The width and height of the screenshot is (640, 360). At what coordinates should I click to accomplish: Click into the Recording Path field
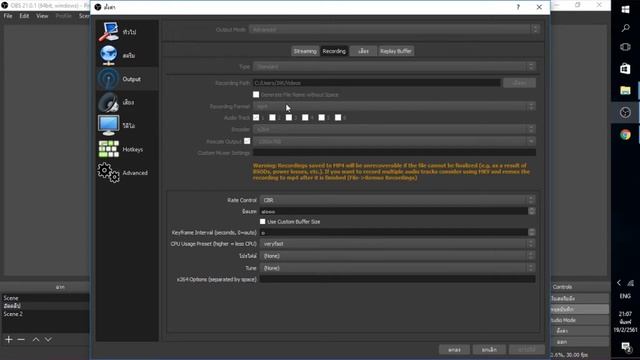pos(376,83)
